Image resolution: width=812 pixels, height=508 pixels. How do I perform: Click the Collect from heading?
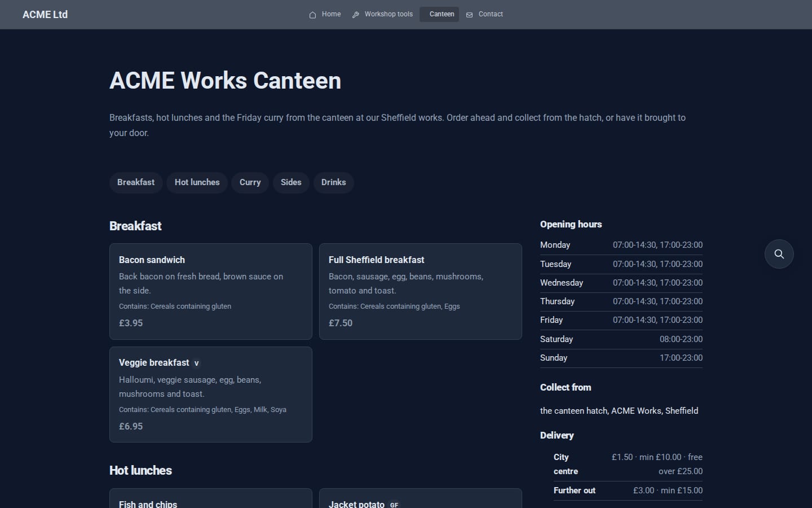(x=566, y=387)
